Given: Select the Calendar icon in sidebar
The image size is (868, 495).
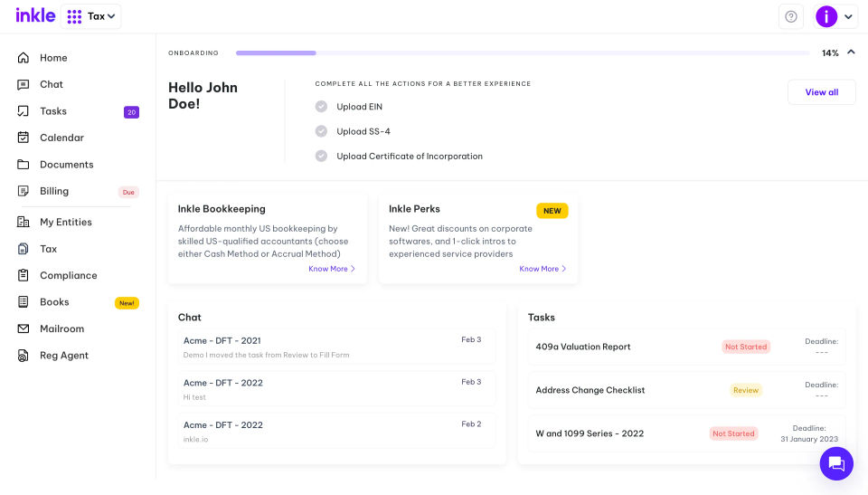Looking at the screenshot, I should click(x=24, y=138).
